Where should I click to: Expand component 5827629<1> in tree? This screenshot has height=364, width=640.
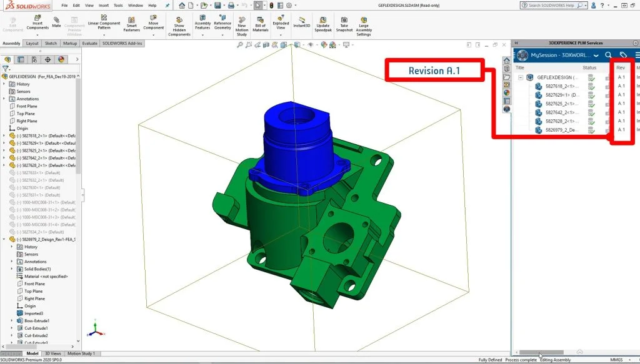pyautogui.click(x=4, y=143)
